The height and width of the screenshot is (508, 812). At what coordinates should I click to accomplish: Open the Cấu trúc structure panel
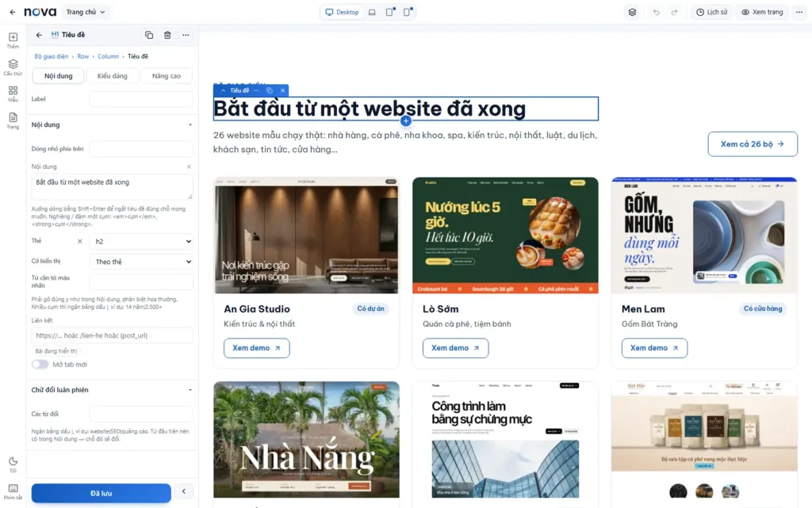click(x=13, y=67)
